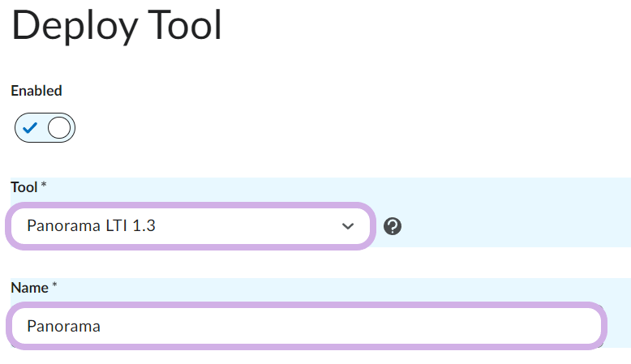
Task: Click the Tool field label
Action: tap(24, 187)
